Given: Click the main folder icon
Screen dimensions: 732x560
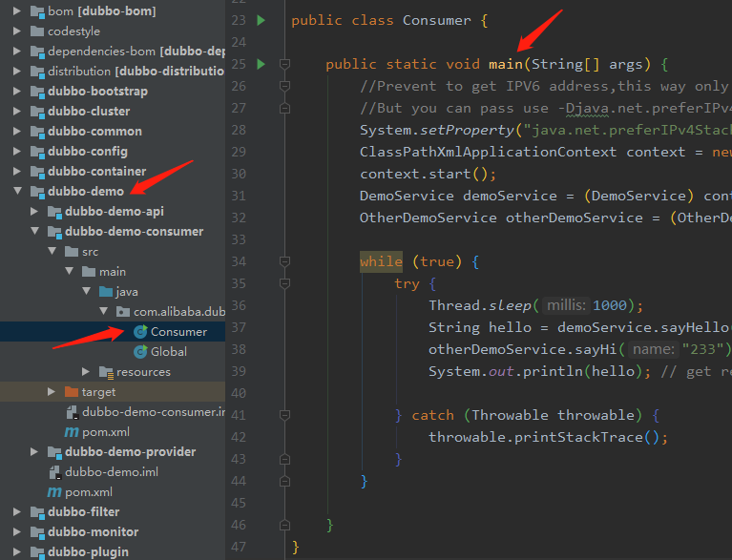Looking at the screenshot, I should click(x=89, y=272).
